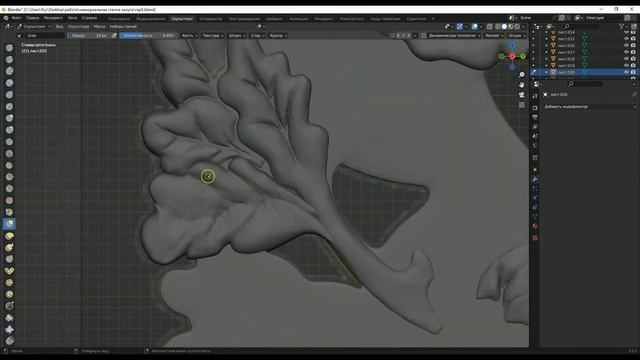640x360 pixels.
Task: Open the Курсор dropdown
Action: click(x=278, y=36)
